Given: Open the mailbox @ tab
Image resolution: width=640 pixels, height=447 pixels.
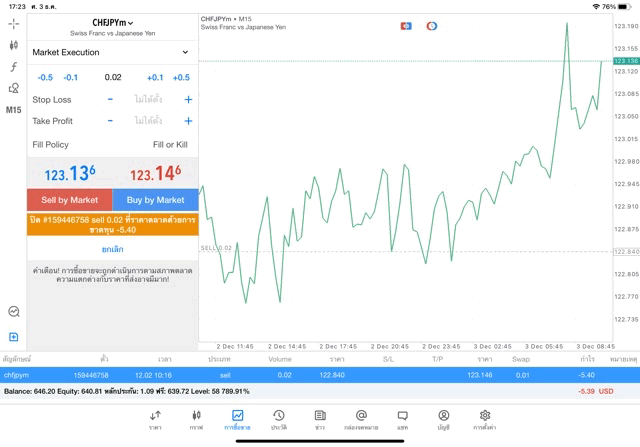Looking at the screenshot, I should pyautogui.click(x=361, y=420).
